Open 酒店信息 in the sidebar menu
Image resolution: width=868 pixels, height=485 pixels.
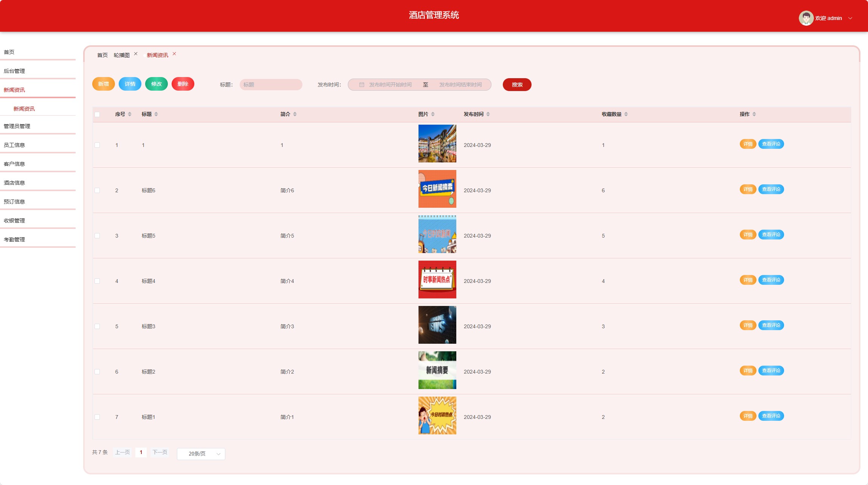(14, 183)
